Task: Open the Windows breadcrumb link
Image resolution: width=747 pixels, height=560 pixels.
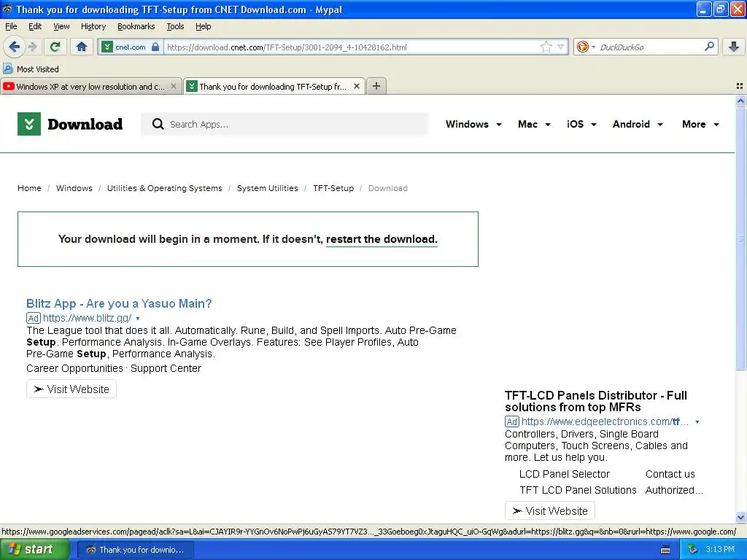Action: (74, 188)
